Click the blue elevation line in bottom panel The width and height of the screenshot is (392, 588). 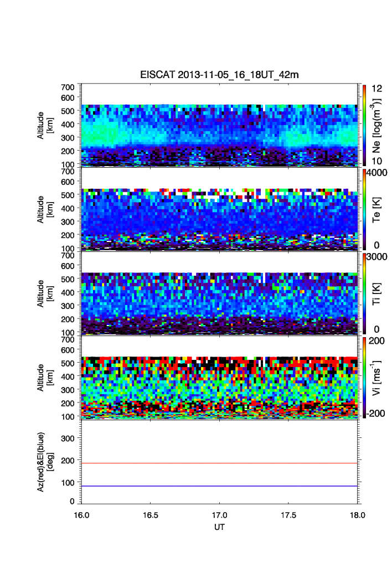tap(219, 486)
